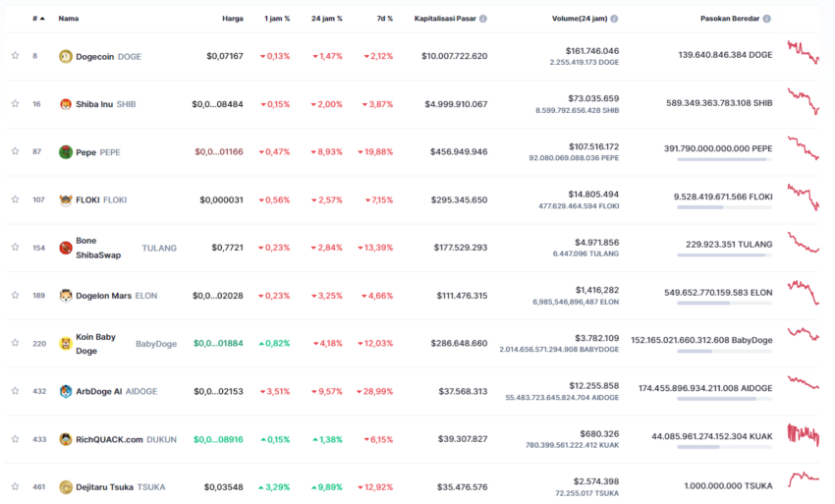Sort table by Nama column header
Image resolution: width=835 pixels, height=504 pixels.
click(69, 19)
